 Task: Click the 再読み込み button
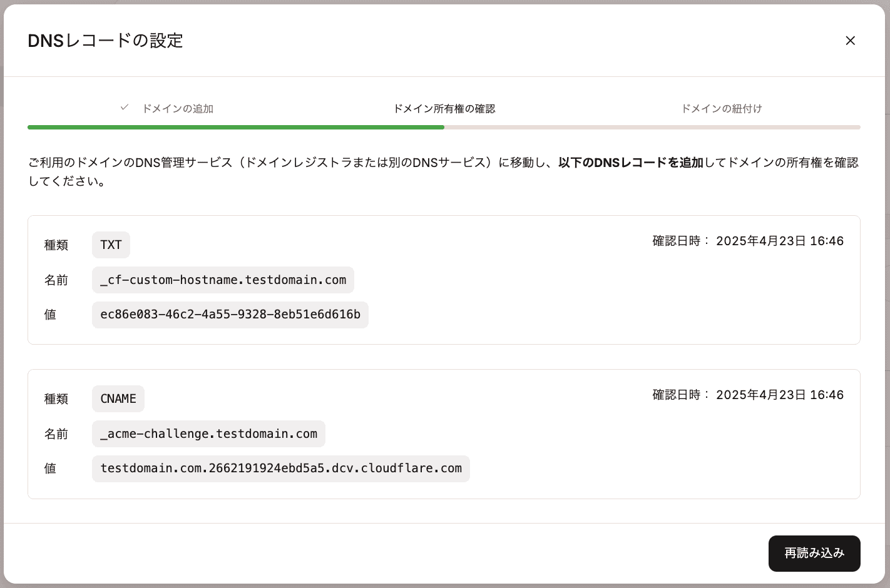click(814, 554)
